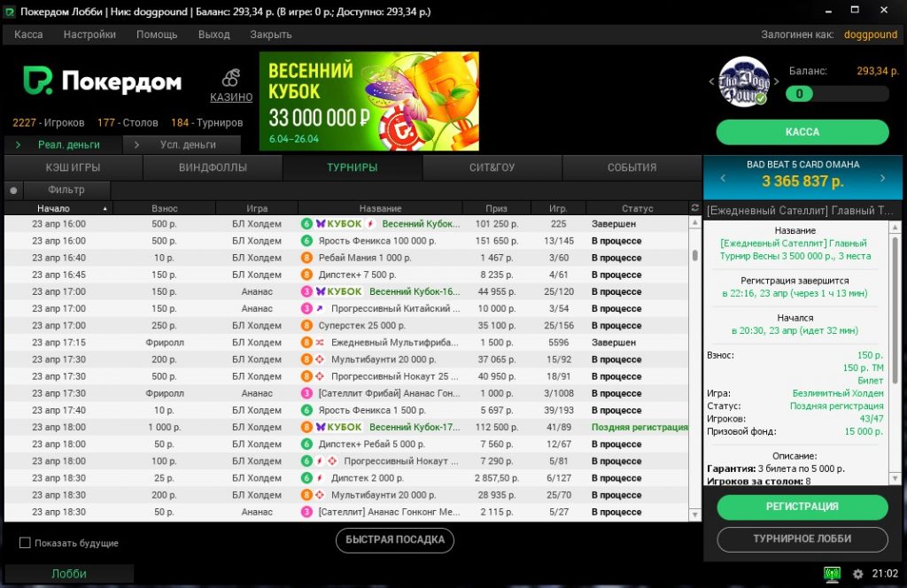Click pink 3 badge of Сателлит Фрибай Ананас row

click(306, 393)
